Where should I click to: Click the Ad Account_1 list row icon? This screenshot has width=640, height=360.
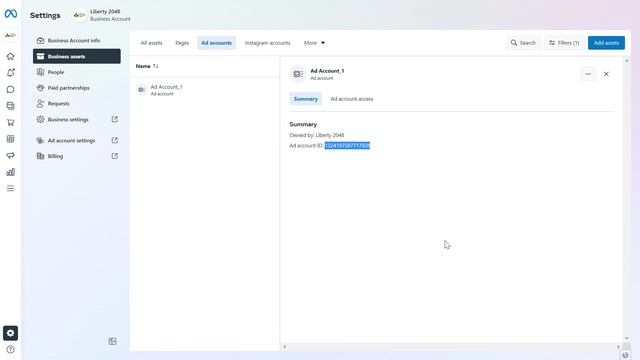coord(141,90)
